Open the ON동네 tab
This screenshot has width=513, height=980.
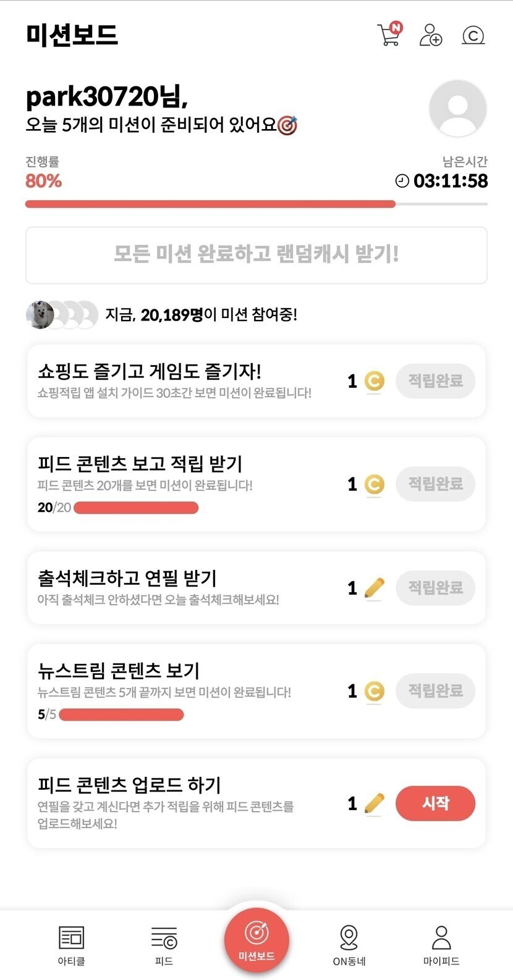[349, 945]
